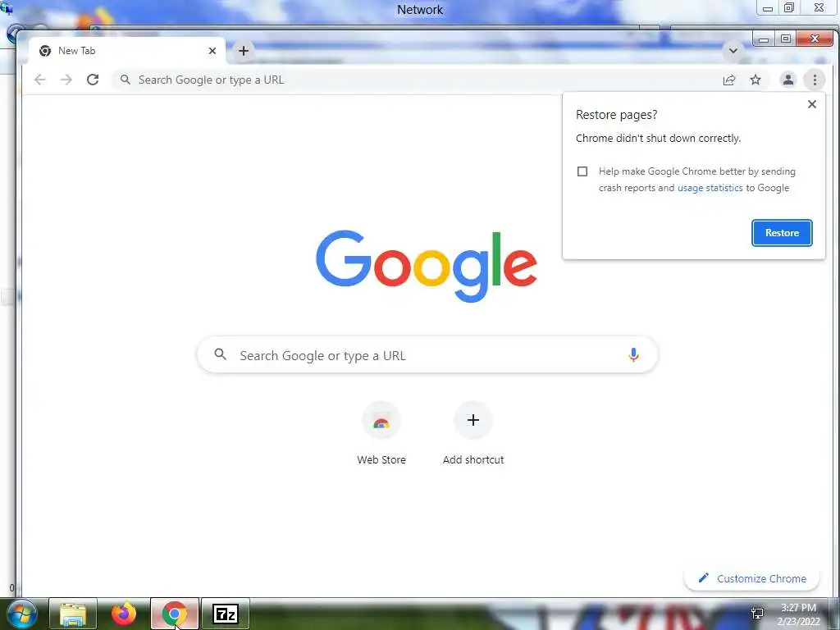Close the New Tab tab
This screenshot has width=840, height=630.
click(212, 51)
